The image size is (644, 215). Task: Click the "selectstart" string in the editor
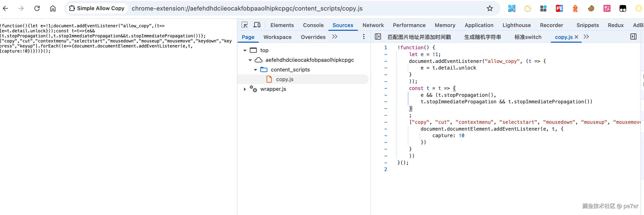click(x=518, y=122)
